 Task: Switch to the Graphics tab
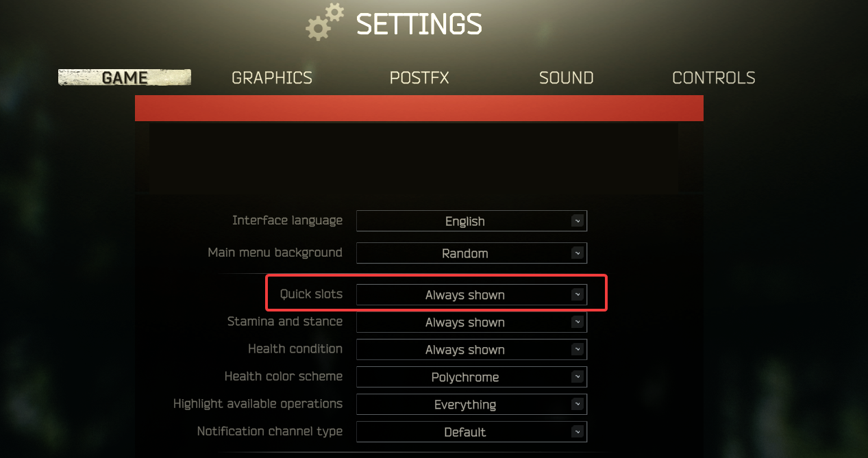click(x=272, y=78)
